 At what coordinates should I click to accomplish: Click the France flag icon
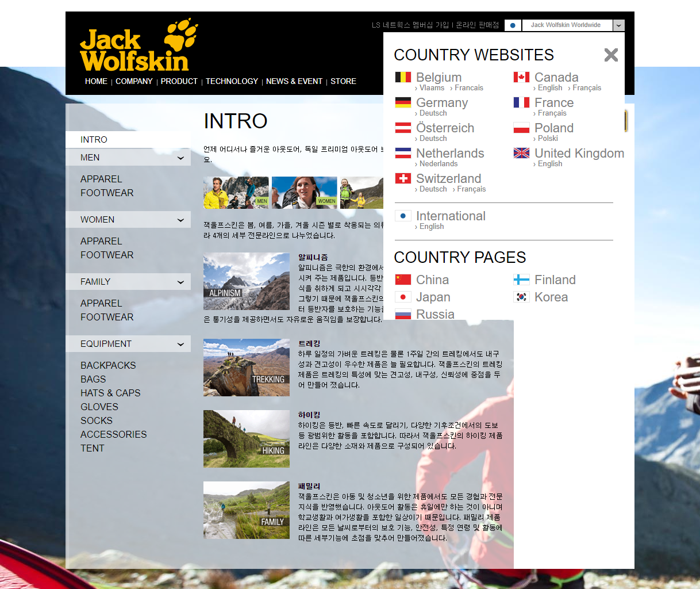pyautogui.click(x=521, y=102)
